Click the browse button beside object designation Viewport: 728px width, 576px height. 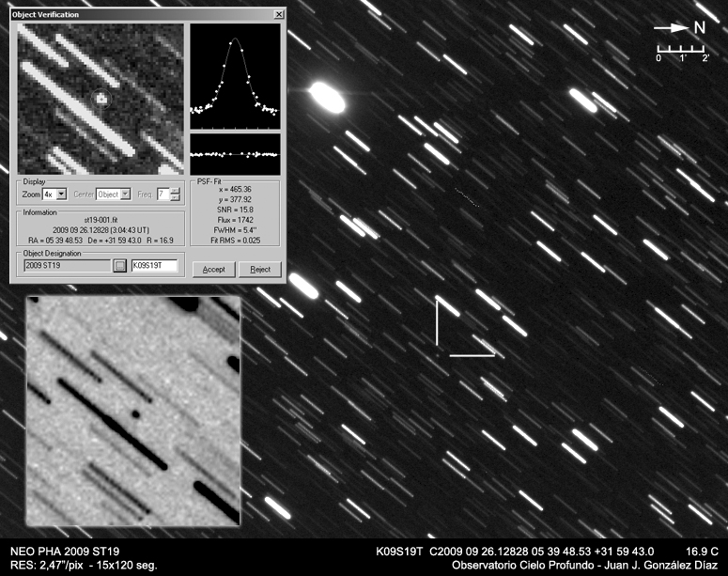point(120,266)
